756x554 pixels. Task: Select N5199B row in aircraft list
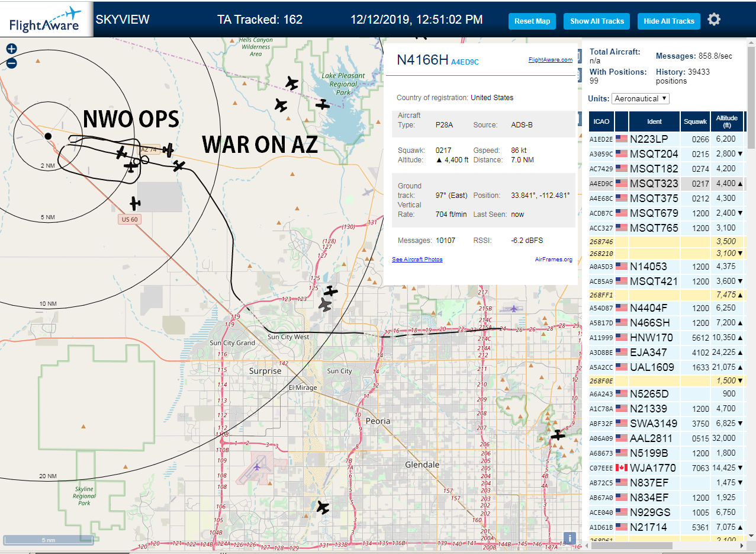[667, 453]
